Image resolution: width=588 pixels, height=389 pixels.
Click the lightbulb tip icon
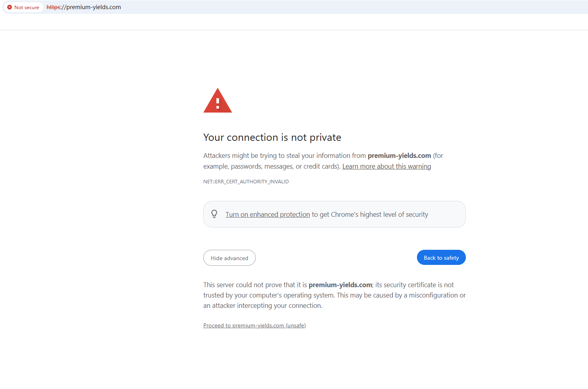coord(214,214)
